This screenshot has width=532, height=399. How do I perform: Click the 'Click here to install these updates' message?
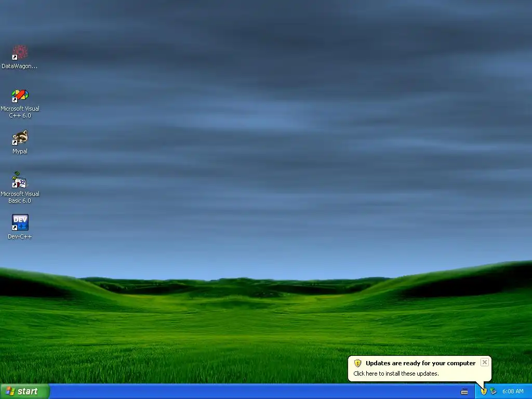396,374
